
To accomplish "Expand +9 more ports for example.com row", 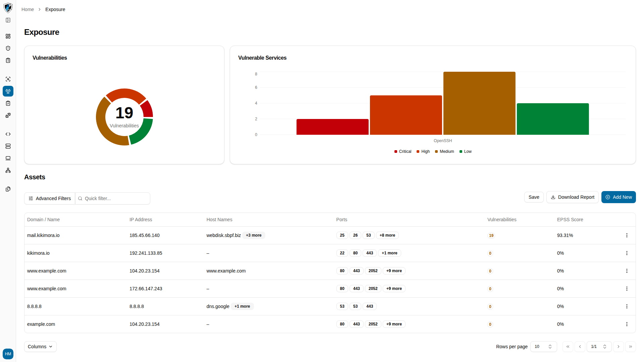I will (x=394, y=324).
